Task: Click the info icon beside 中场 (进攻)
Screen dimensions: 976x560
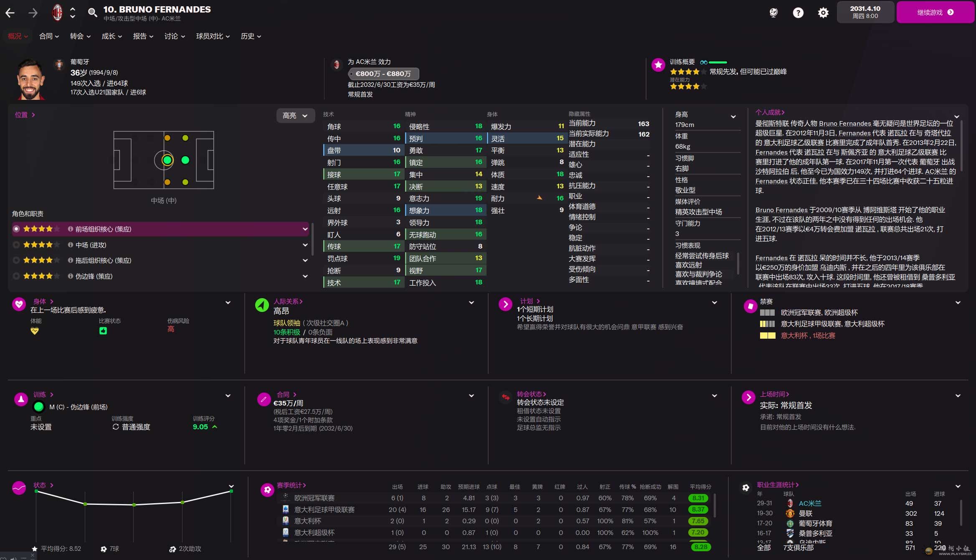Action: click(x=70, y=245)
